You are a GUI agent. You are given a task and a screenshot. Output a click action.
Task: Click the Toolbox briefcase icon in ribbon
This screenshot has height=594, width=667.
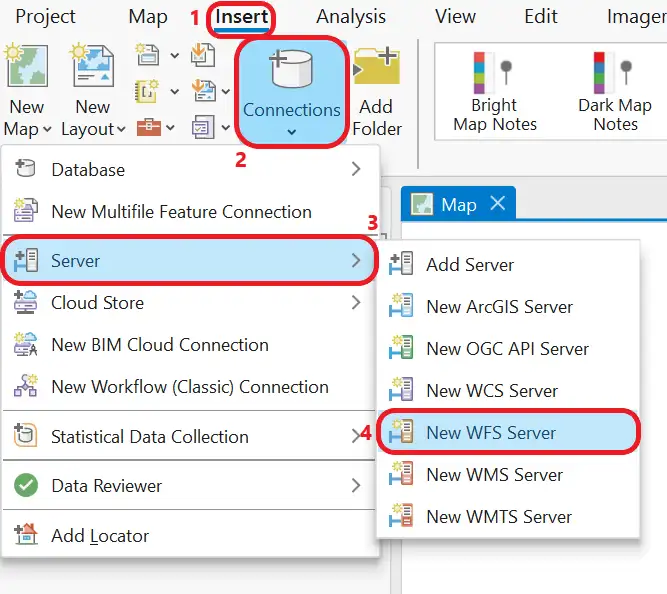point(148,127)
